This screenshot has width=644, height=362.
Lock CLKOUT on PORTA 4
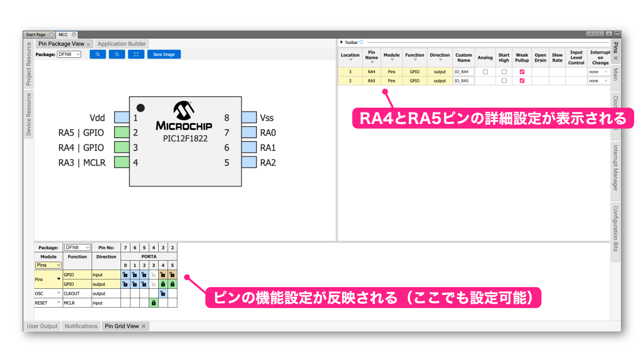pyautogui.click(x=163, y=293)
